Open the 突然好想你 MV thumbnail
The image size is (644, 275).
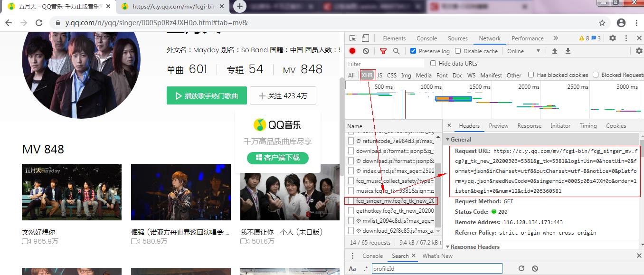click(72, 192)
